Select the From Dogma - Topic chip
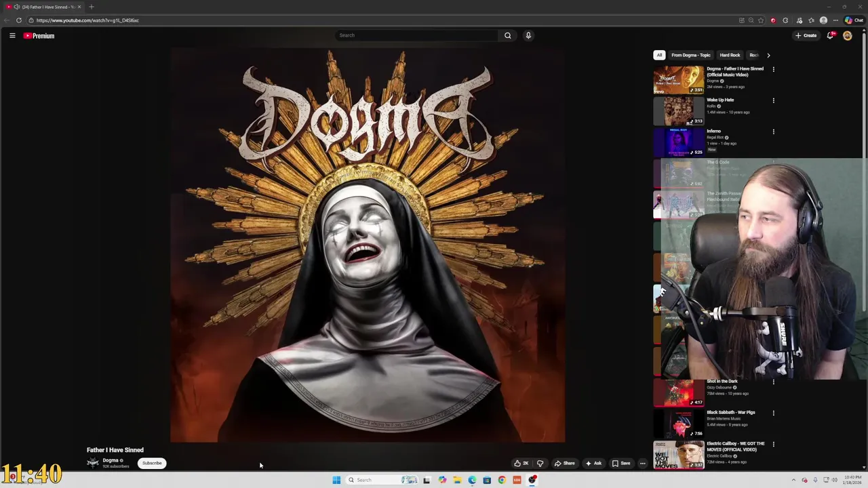 click(x=691, y=55)
